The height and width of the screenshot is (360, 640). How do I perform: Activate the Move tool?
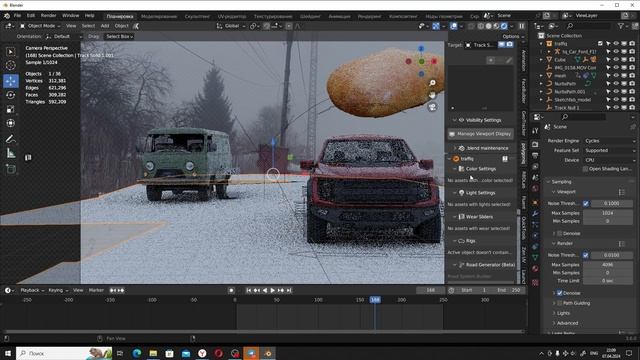11,81
